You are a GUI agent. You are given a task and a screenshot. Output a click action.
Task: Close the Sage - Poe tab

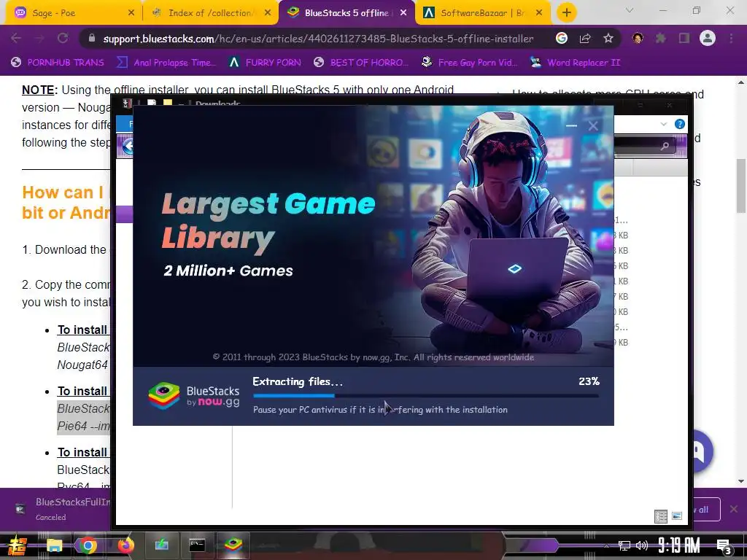pyautogui.click(x=131, y=13)
